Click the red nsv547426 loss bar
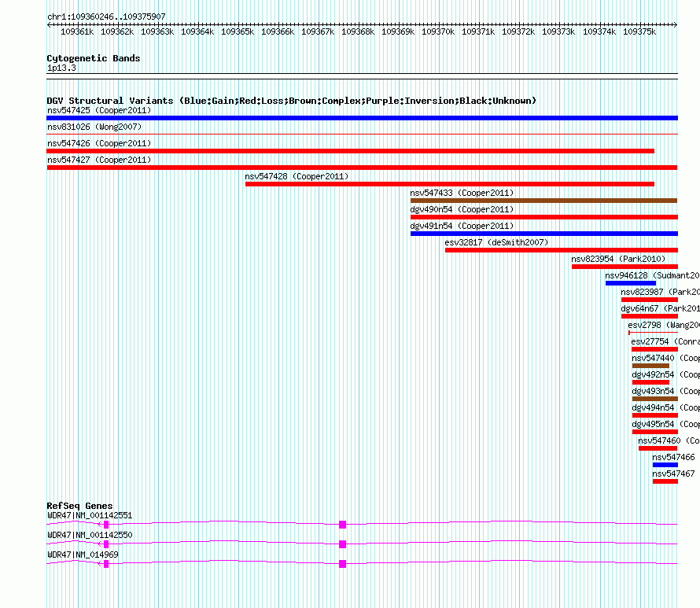Screen dimensions: 700x608 (351, 151)
